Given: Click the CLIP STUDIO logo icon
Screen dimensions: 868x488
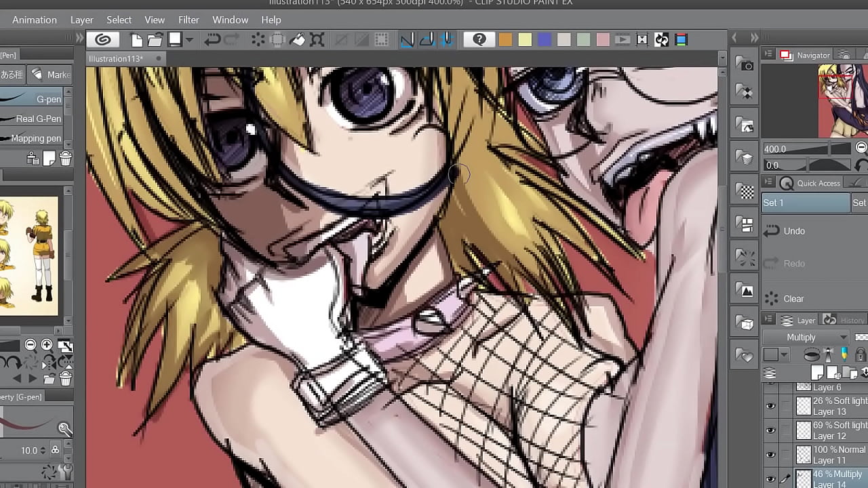Looking at the screenshot, I should (x=104, y=39).
